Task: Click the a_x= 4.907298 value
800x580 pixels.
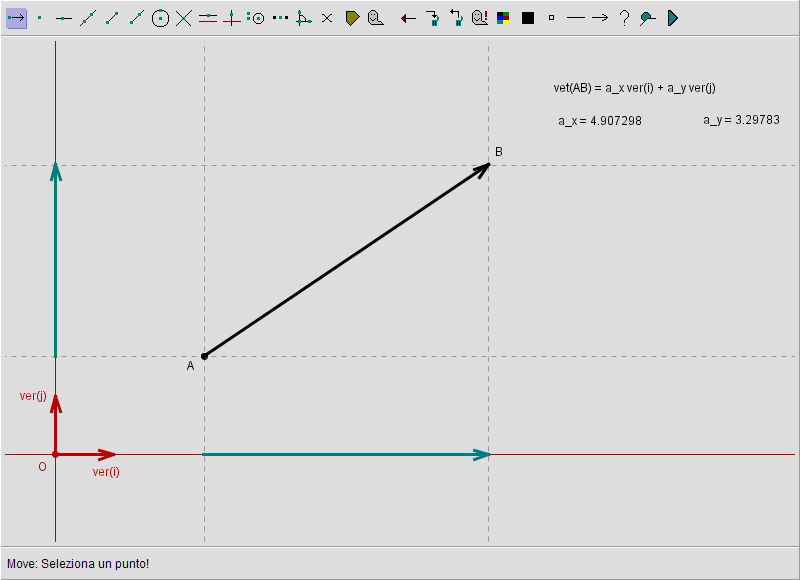Action: 600,121
